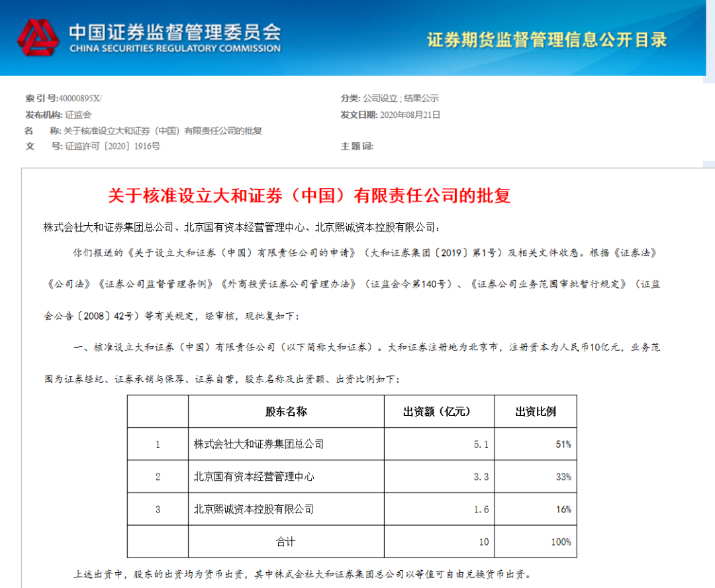
Task: Click row number 2 cell
Action: point(158,476)
